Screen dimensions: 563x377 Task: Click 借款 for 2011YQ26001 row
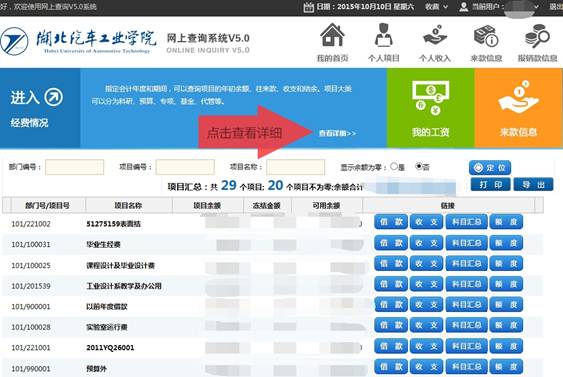click(x=391, y=346)
